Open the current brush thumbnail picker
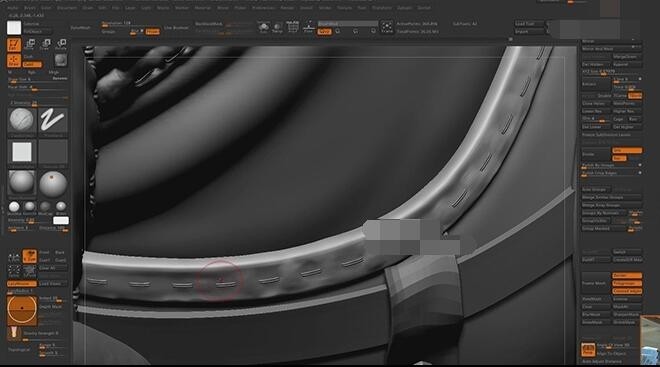The width and height of the screenshot is (660, 367). (21, 120)
